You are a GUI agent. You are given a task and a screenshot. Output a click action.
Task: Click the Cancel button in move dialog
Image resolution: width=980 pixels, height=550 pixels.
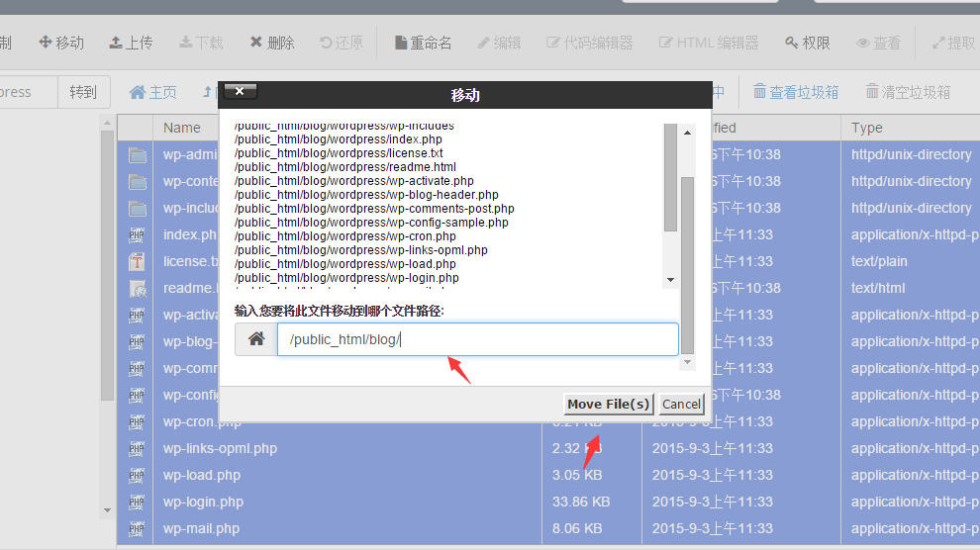(x=681, y=404)
